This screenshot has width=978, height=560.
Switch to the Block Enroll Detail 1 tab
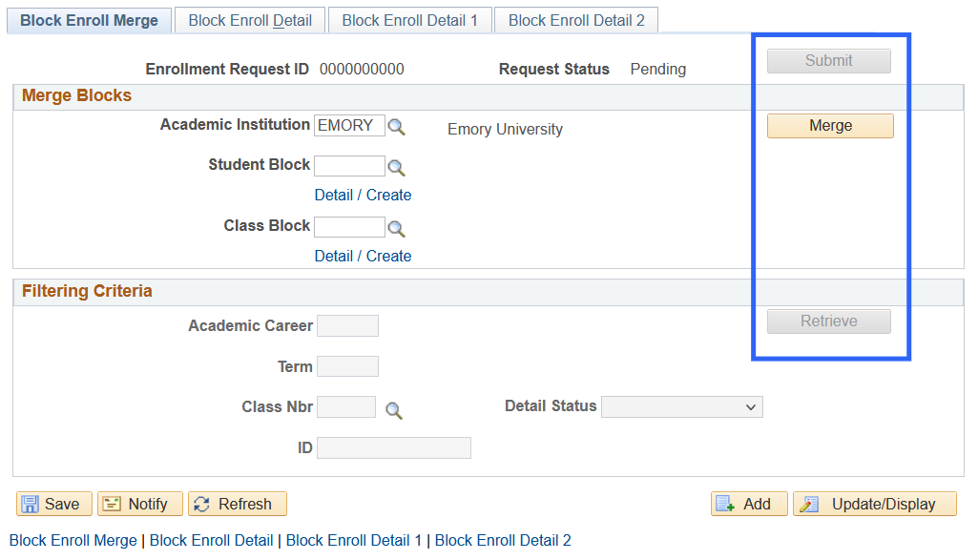tap(409, 19)
